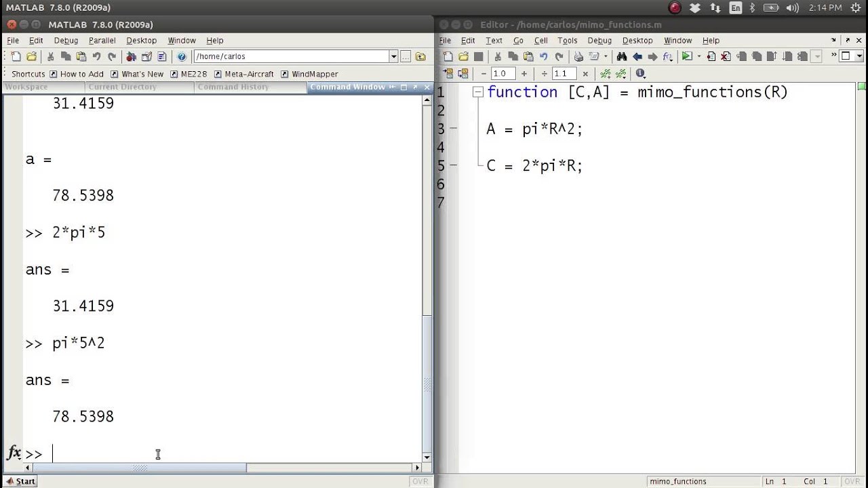Create a new M-file in MATLAB main toolbar

[16, 56]
